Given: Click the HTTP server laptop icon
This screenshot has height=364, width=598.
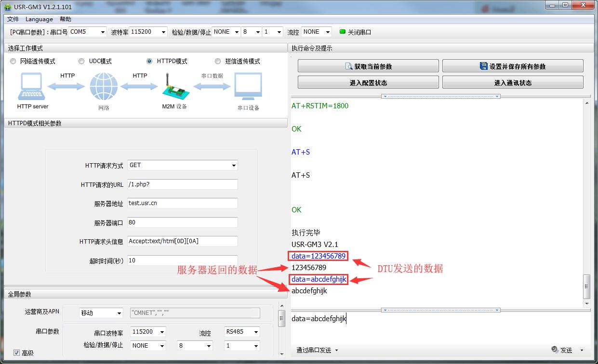Looking at the screenshot, I should 32,87.
